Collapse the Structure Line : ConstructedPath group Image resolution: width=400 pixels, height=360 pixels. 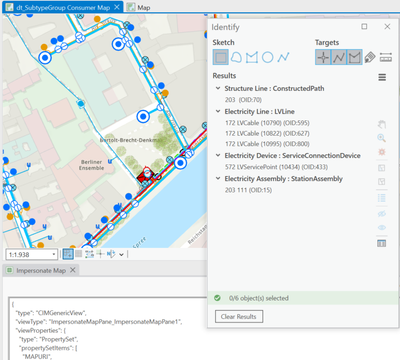(218, 88)
